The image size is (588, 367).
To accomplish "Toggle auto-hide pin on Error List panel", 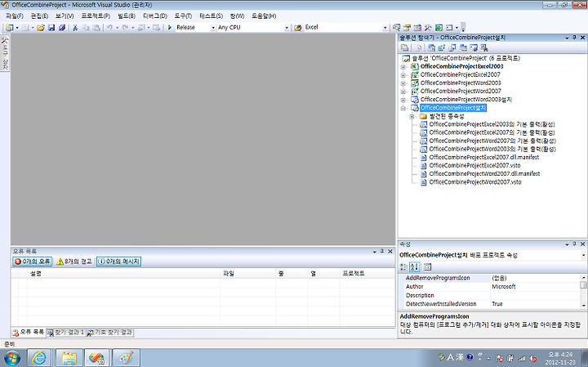I will [382, 251].
